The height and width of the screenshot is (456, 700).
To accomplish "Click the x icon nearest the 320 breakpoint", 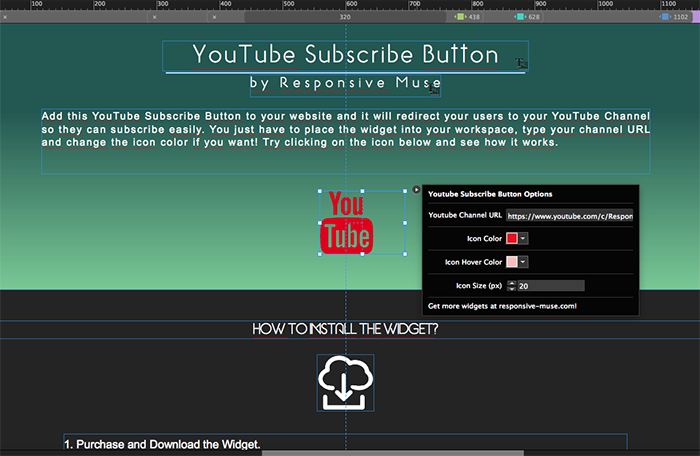I will pyautogui.click(x=214, y=17).
